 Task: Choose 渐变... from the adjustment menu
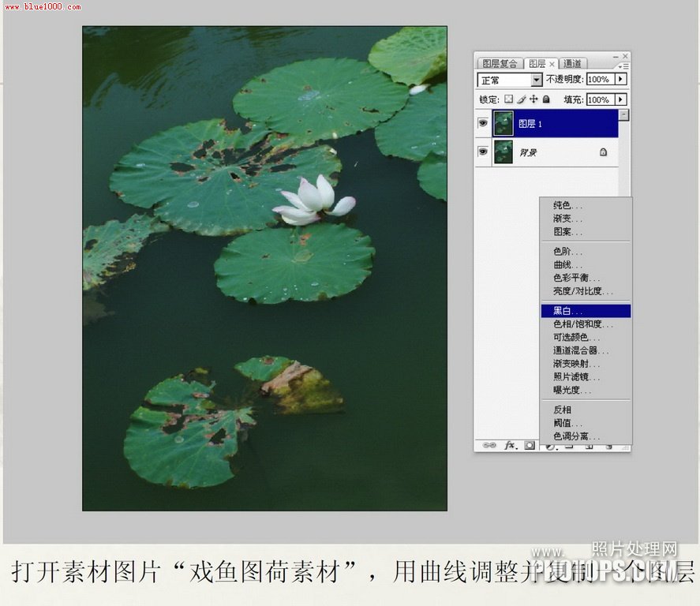coord(586,219)
